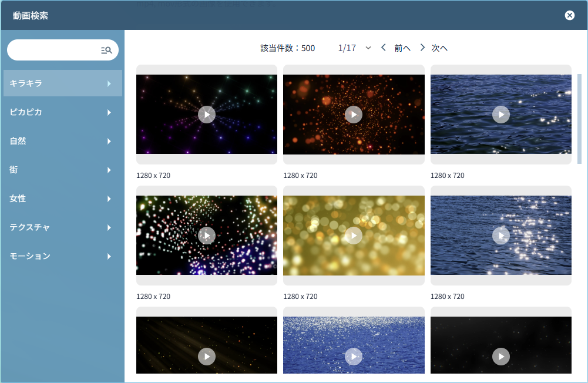Play the sparkling sunlit water video in second row
588x383 pixels.
[501, 236]
